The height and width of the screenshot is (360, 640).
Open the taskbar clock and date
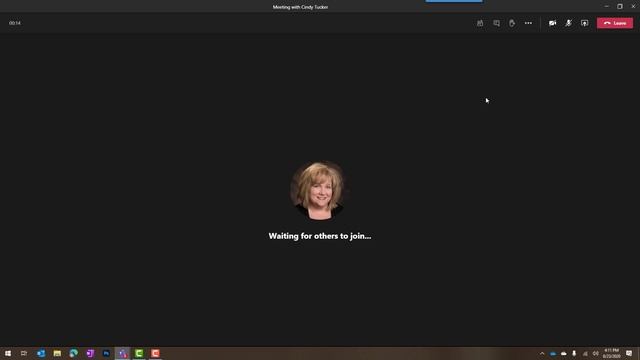[611, 353]
